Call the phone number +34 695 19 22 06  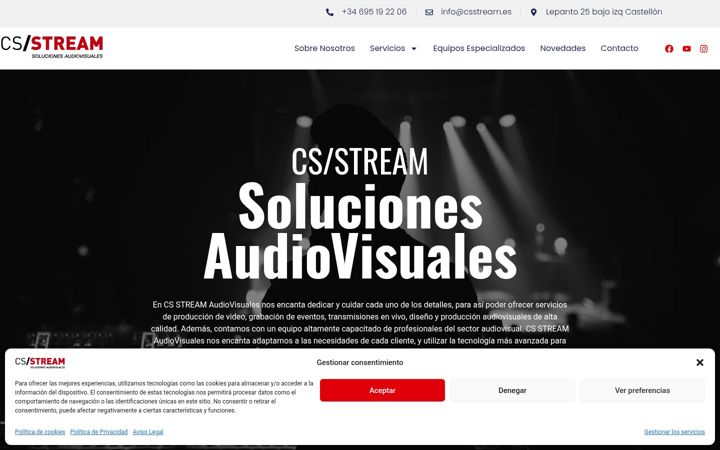374,12
